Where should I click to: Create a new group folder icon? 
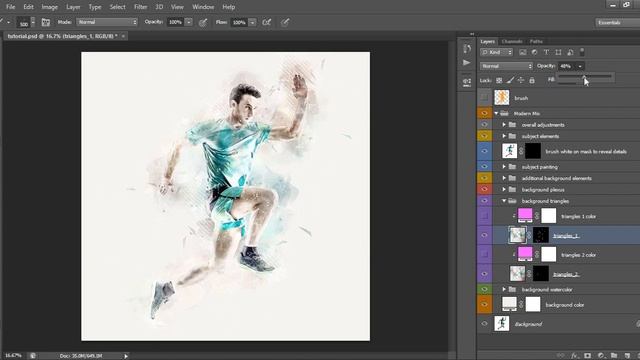pos(614,356)
